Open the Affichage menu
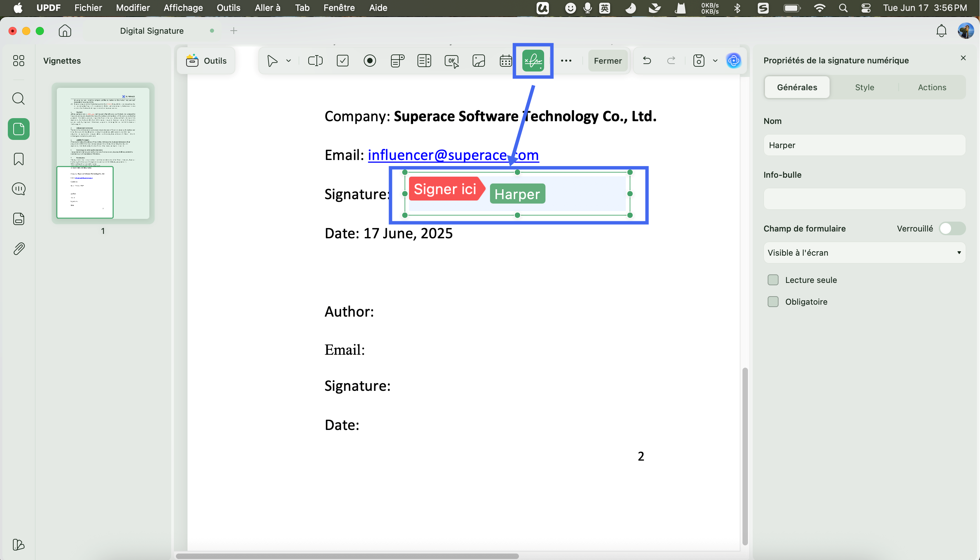Viewport: 980px width, 560px height. point(183,8)
